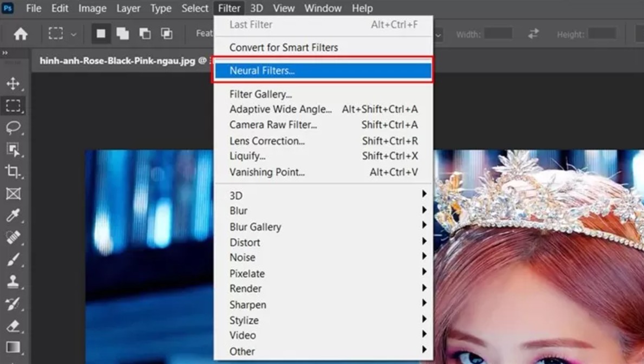Enable New Selection mode

(x=101, y=34)
